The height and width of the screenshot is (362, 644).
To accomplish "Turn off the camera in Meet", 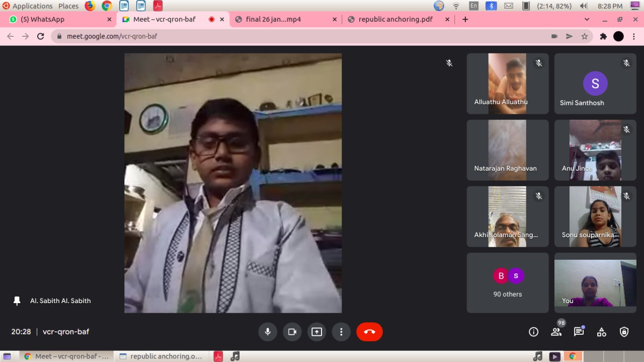I will click(x=292, y=332).
